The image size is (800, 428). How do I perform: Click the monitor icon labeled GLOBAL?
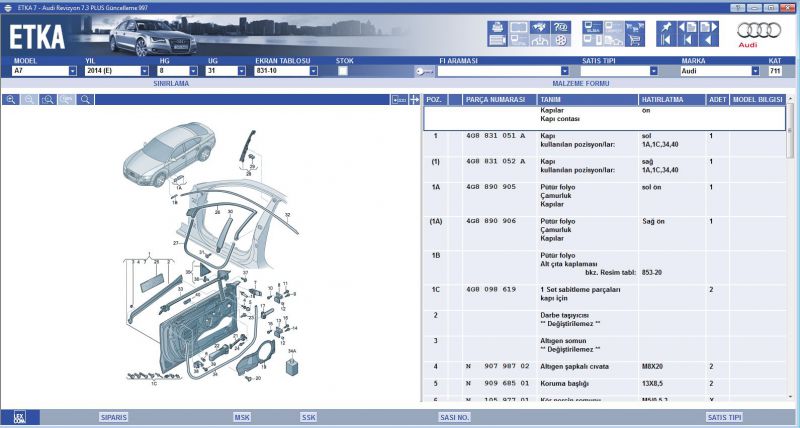pos(592,27)
